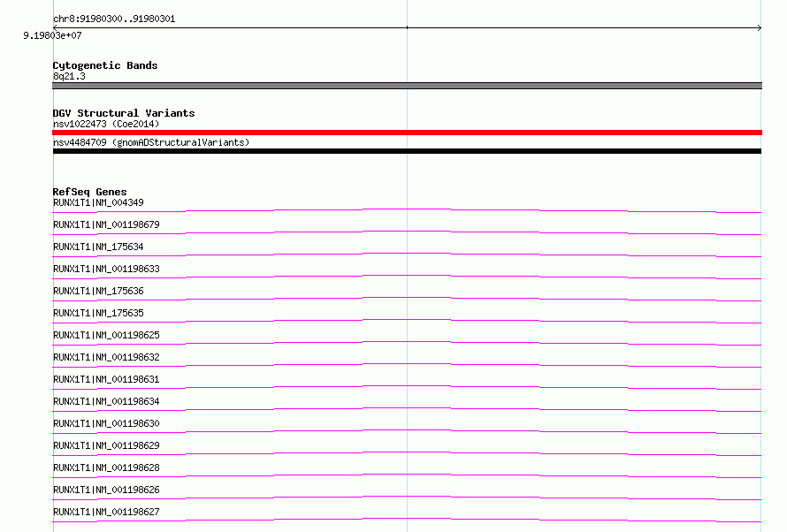Click transcript label RUNX1T1|NM_001198630

[x=106, y=423]
